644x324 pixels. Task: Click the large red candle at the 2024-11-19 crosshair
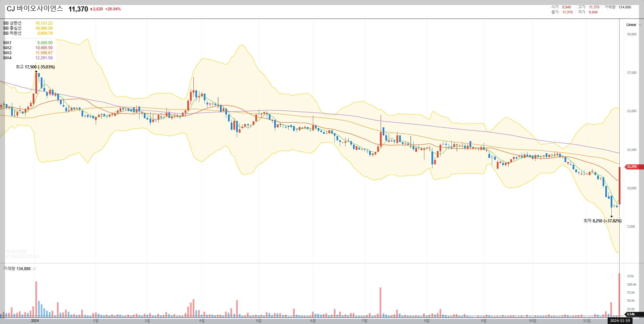click(620, 186)
